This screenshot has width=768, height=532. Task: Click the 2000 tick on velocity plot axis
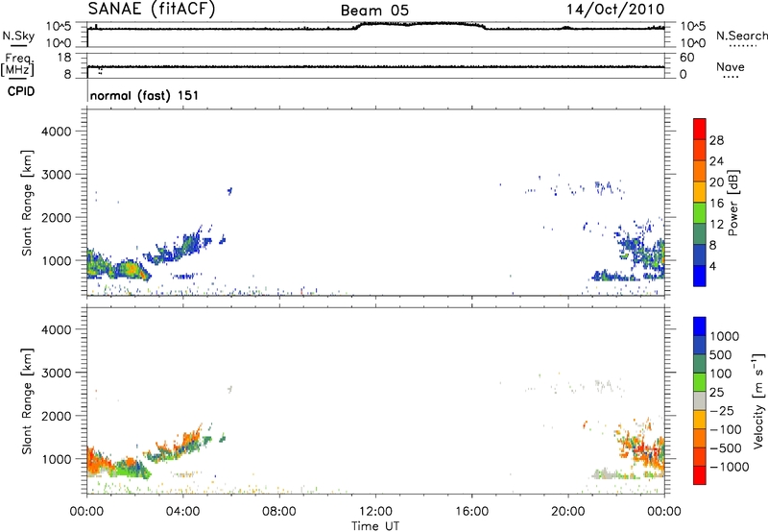[x=56, y=416]
